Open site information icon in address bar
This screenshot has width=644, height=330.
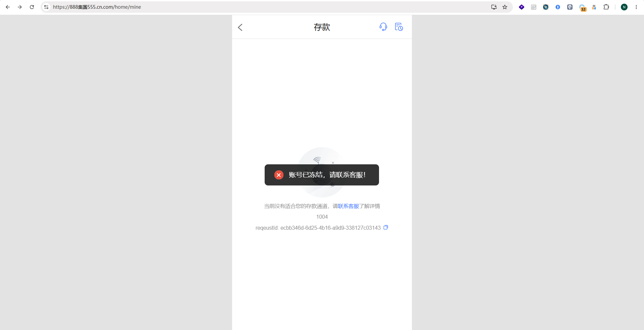pyautogui.click(x=46, y=7)
